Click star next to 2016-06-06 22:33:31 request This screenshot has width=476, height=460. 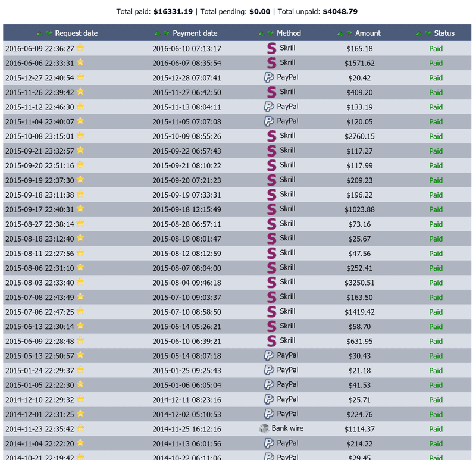[80, 62]
